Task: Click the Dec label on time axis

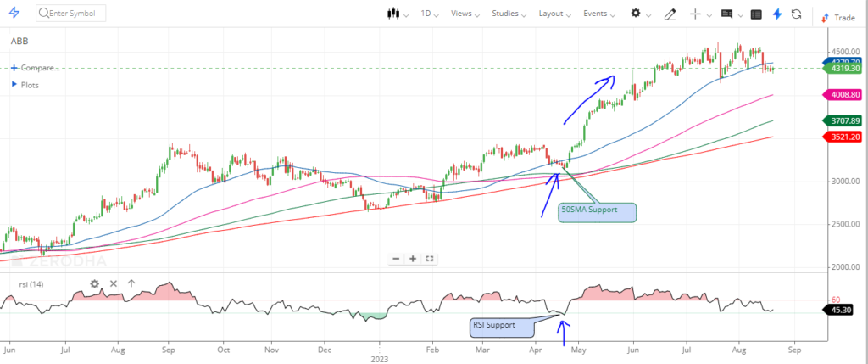Action: (325, 350)
